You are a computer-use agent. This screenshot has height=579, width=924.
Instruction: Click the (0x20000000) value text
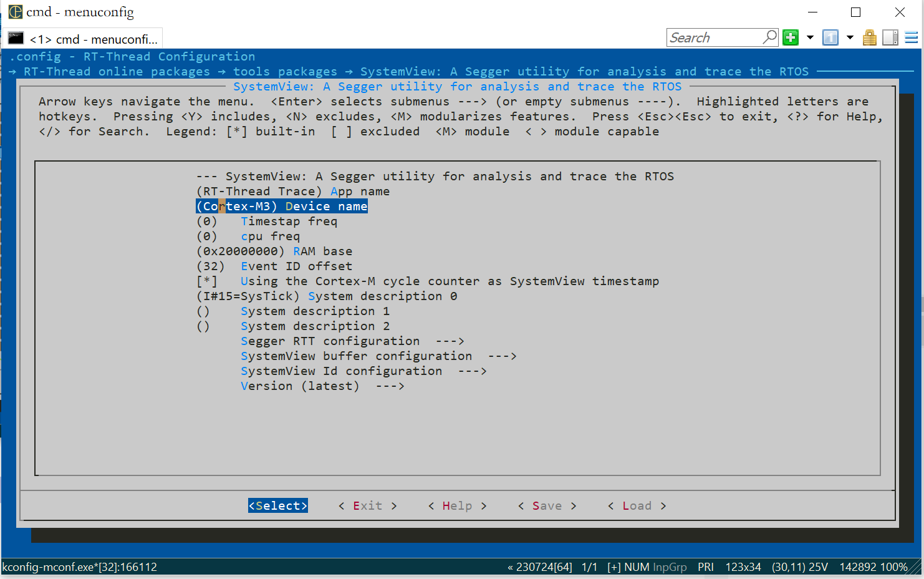(241, 251)
